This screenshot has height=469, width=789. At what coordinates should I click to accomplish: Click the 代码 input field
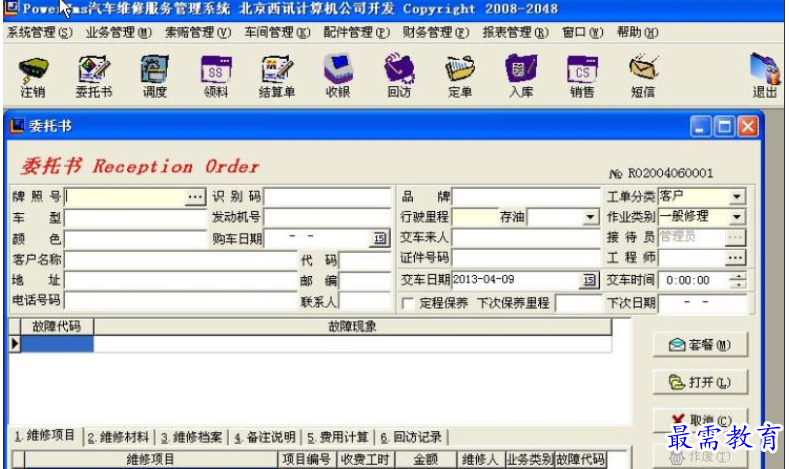click(x=365, y=260)
